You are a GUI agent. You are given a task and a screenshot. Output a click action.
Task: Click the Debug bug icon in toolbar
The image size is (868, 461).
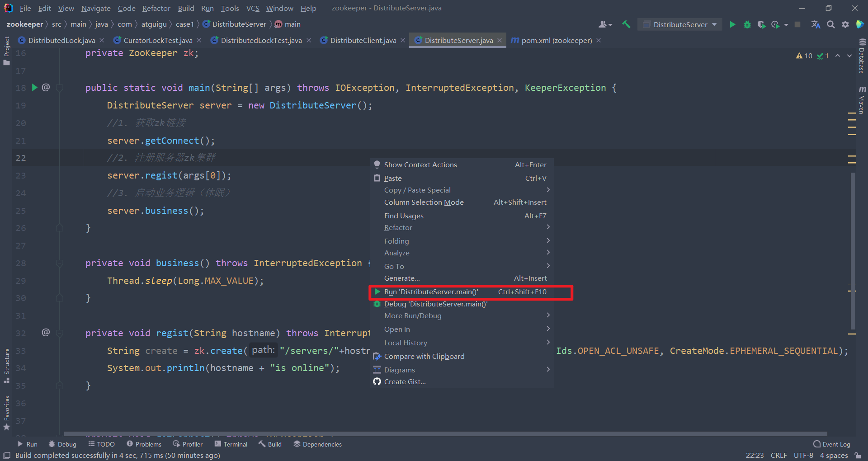(747, 24)
